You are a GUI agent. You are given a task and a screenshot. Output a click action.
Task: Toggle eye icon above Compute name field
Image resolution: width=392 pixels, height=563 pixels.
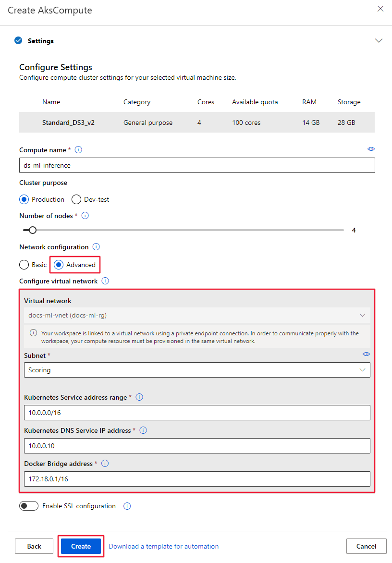point(371,149)
